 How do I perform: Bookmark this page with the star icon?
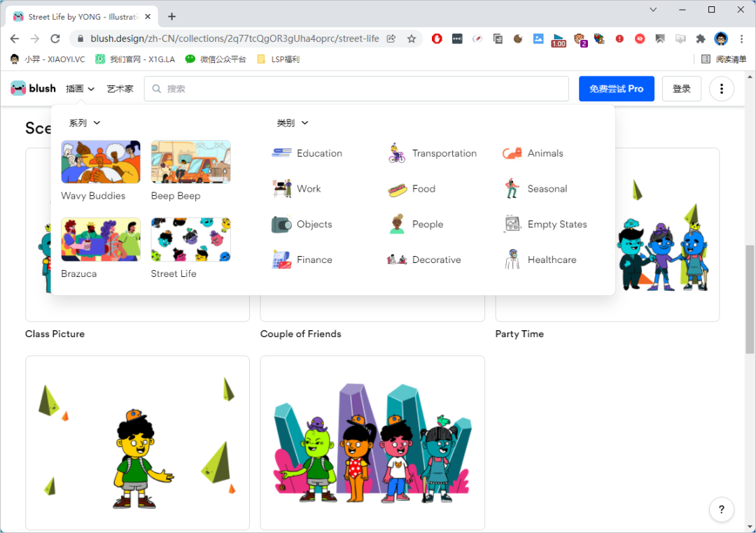click(412, 38)
